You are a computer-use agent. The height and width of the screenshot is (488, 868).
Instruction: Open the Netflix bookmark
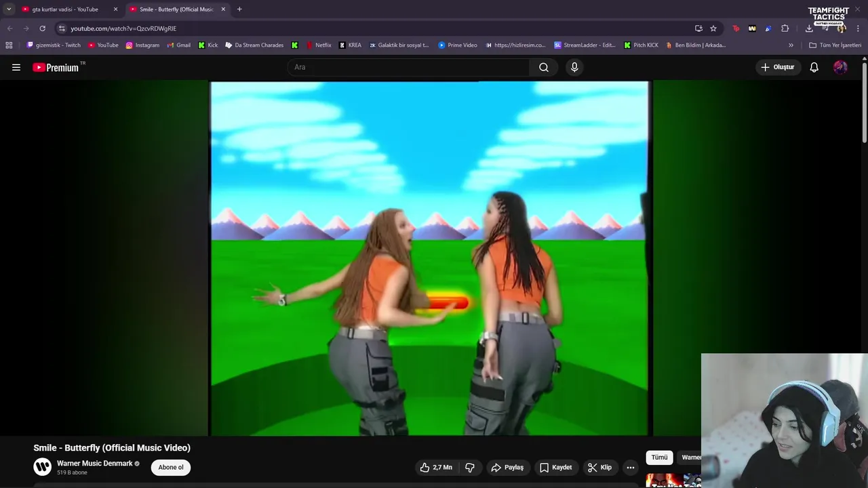(319, 45)
